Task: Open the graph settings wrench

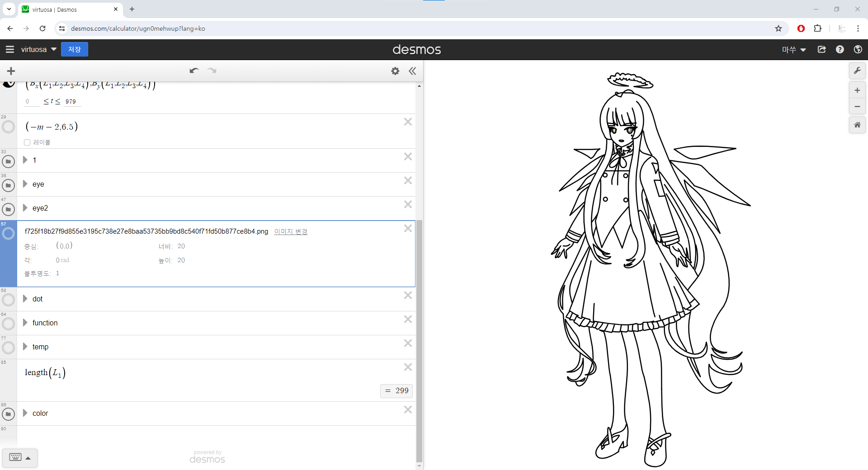Action: 857,71
